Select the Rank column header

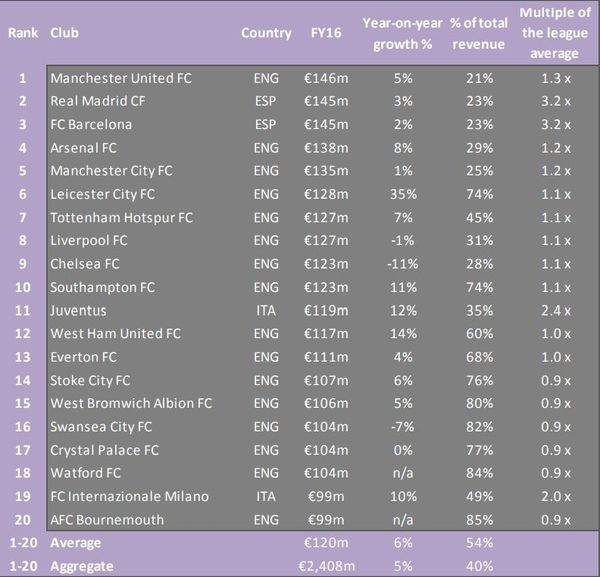coord(23,33)
